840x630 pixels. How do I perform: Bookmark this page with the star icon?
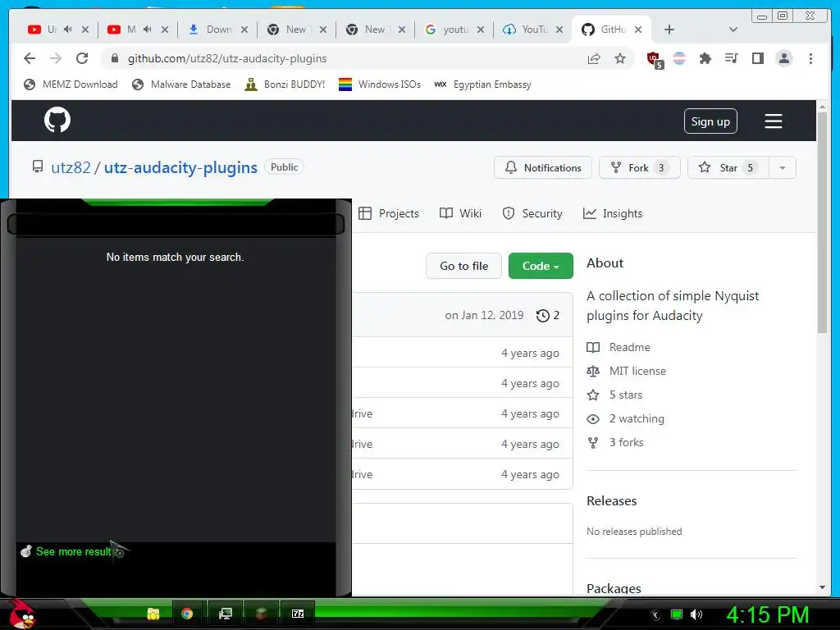[x=620, y=58]
